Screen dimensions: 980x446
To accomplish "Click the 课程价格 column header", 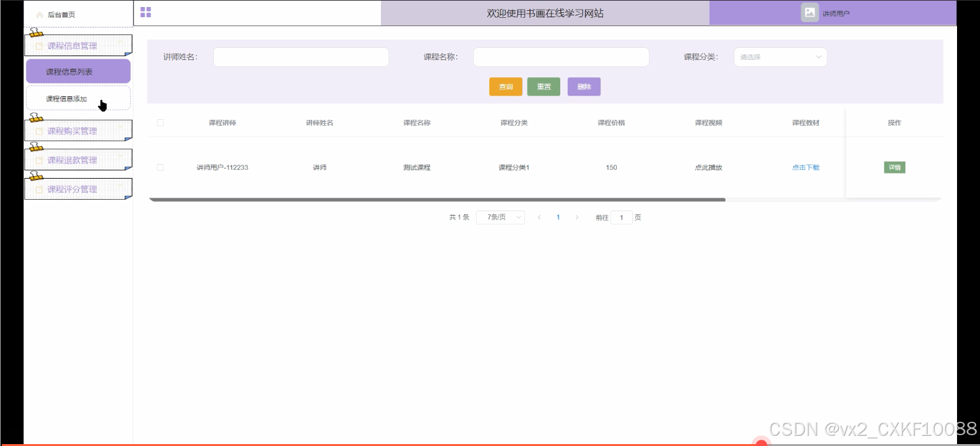I will tap(611, 123).
